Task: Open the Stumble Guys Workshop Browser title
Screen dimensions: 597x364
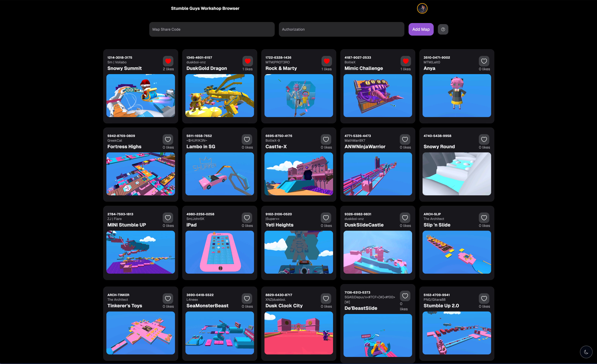Action: tap(205, 9)
